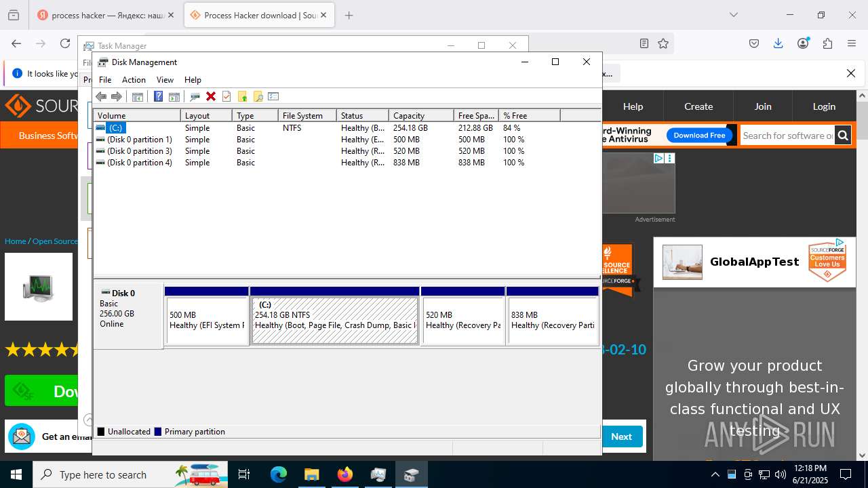Viewport: 868px width, 488px height.
Task: Open Task View on the taskbar
Action: (245, 474)
